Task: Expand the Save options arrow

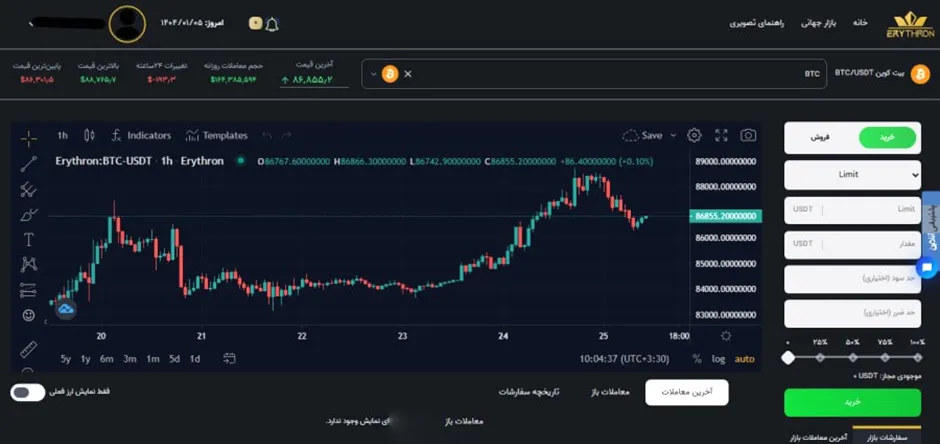Action: click(673, 135)
